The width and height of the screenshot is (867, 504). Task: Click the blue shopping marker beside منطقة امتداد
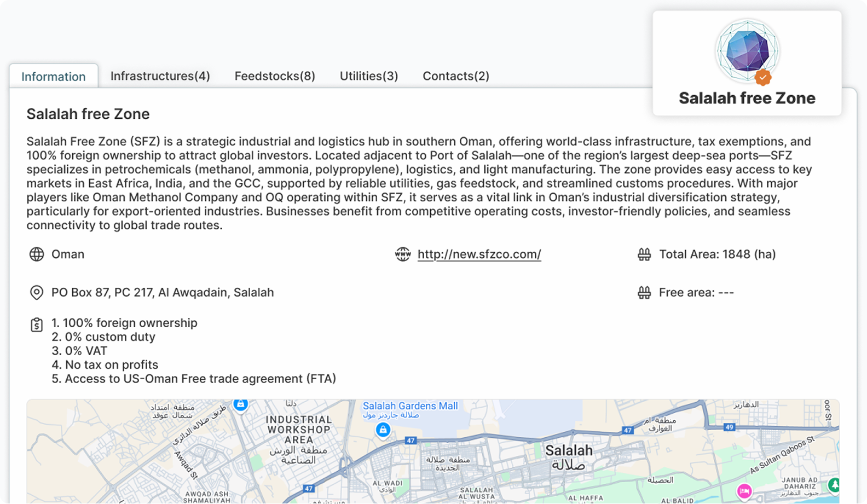click(240, 404)
